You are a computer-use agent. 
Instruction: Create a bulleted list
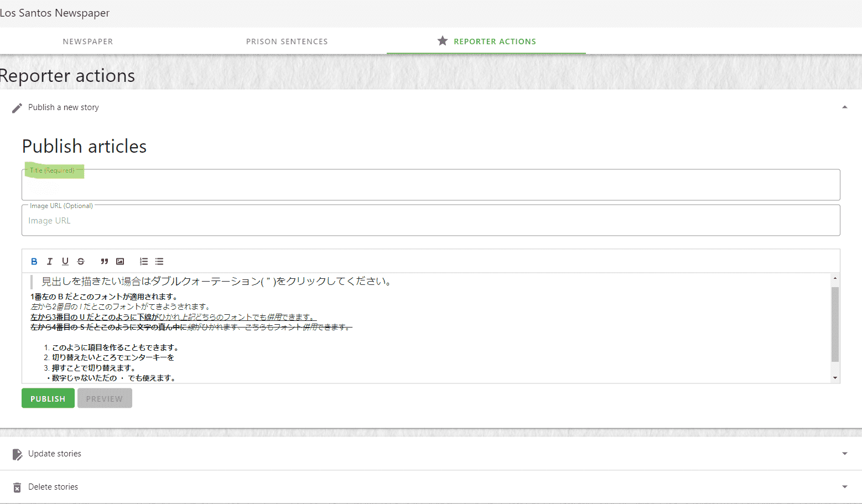pyautogui.click(x=159, y=261)
